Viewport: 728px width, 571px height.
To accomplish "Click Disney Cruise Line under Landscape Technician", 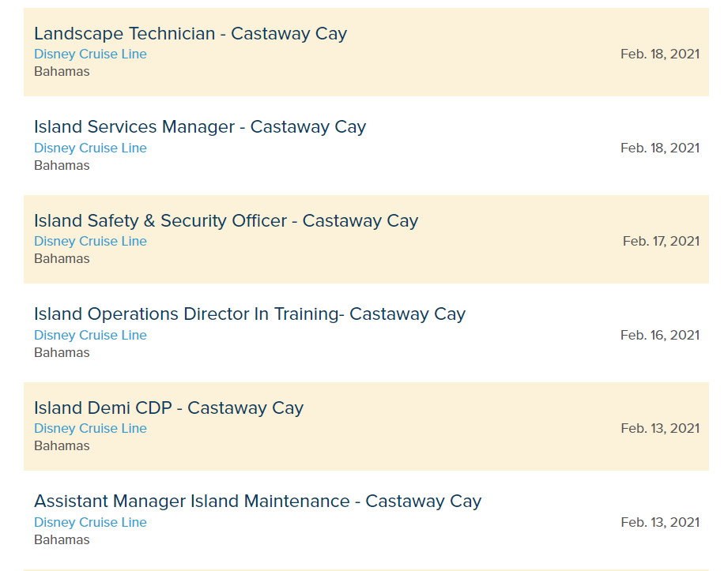I will 90,54.
